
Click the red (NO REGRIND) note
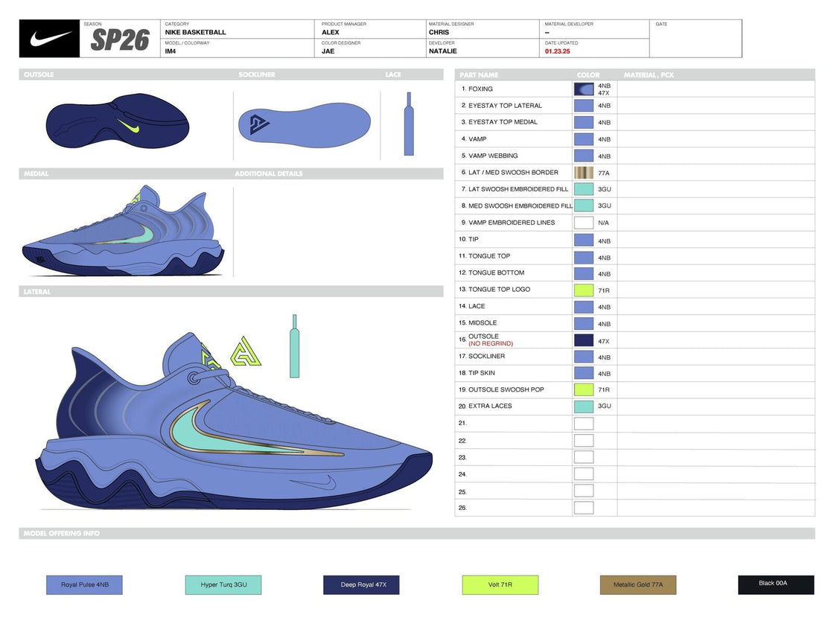tap(491, 343)
